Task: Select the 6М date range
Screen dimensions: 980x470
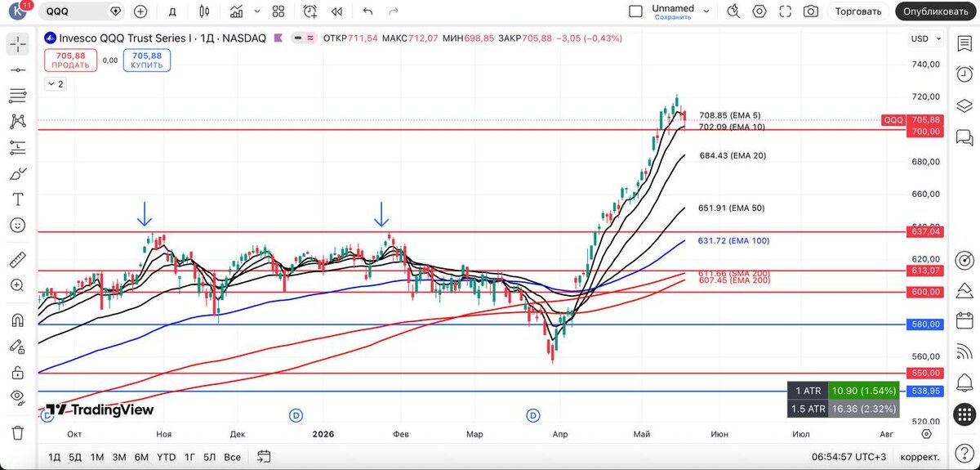Action: tap(141, 456)
